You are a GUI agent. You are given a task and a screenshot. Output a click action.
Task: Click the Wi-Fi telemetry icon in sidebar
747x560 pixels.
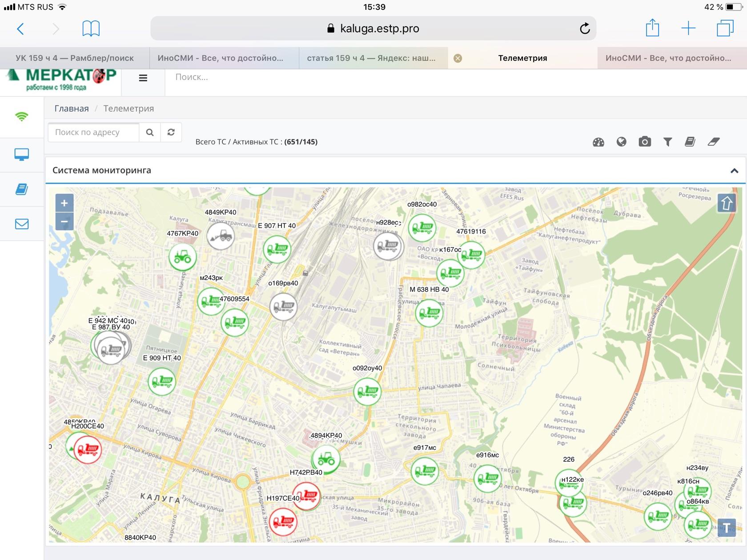click(x=21, y=116)
